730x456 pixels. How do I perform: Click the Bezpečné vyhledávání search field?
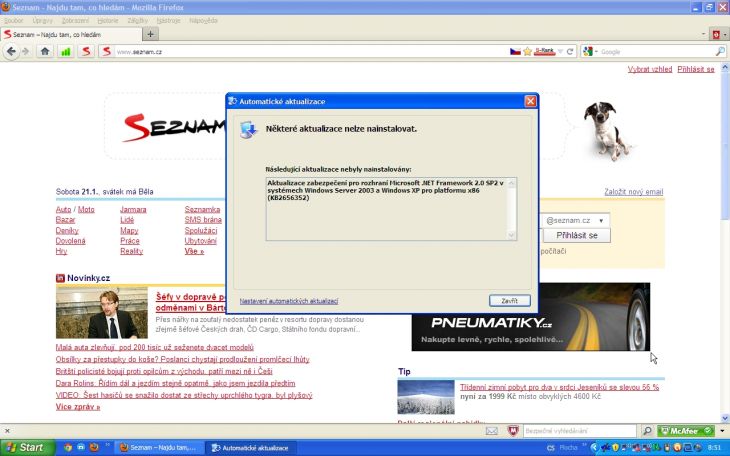(579, 431)
